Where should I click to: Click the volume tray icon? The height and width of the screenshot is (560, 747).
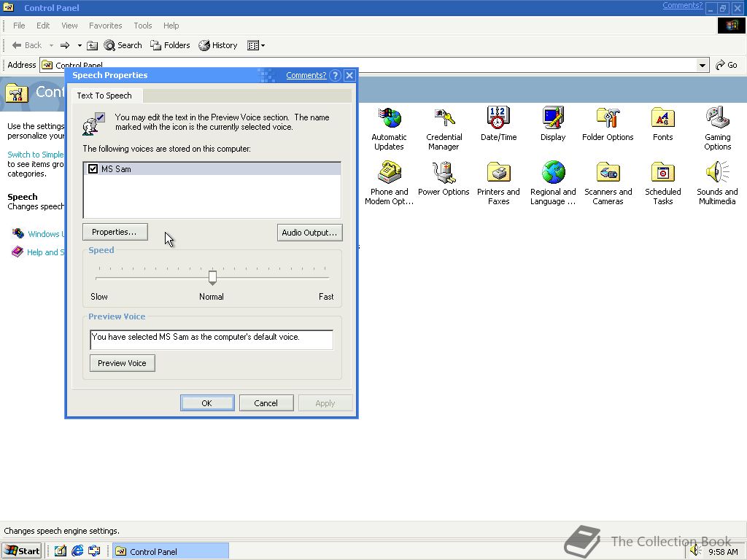[695, 551]
